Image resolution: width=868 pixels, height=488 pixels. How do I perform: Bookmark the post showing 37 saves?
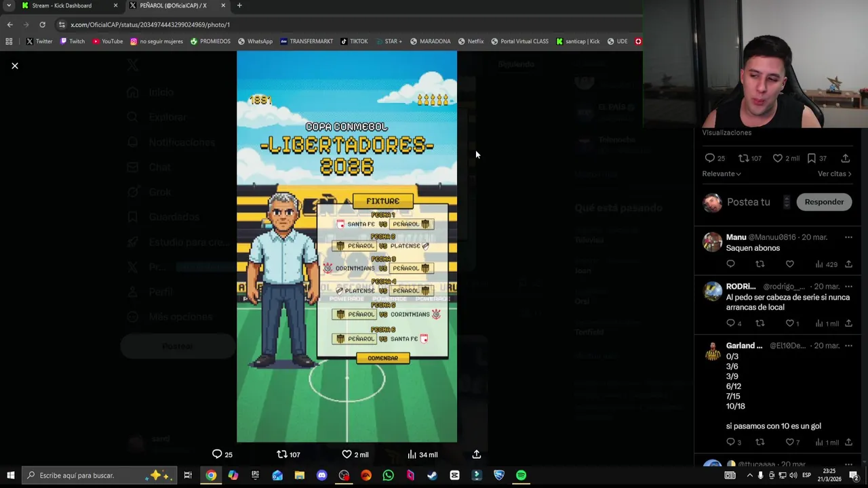(x=811, y=158)
